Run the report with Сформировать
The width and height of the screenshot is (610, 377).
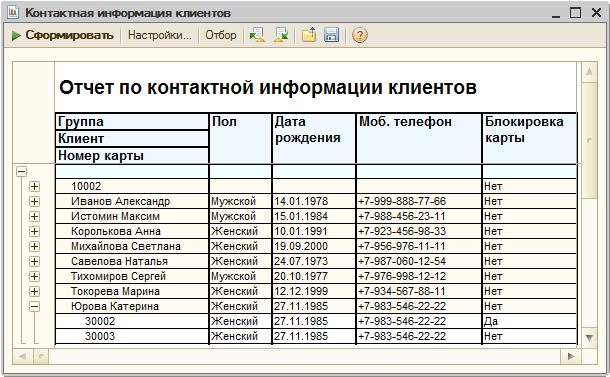coord(63,35)
